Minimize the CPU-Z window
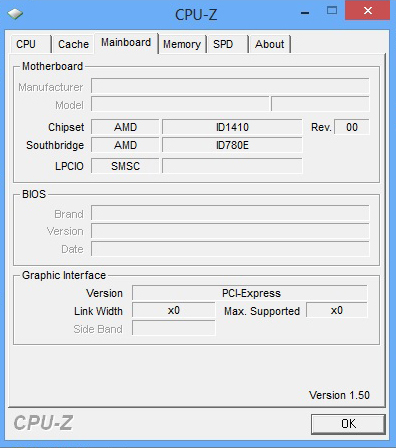 305,13
